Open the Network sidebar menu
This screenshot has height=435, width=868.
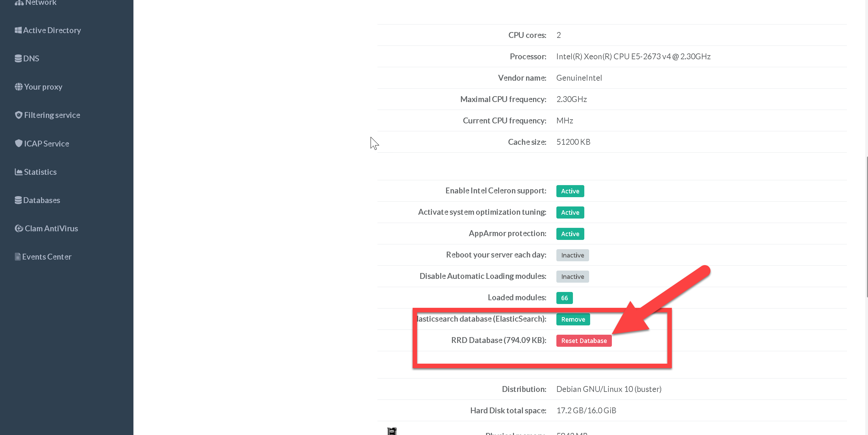41,3
